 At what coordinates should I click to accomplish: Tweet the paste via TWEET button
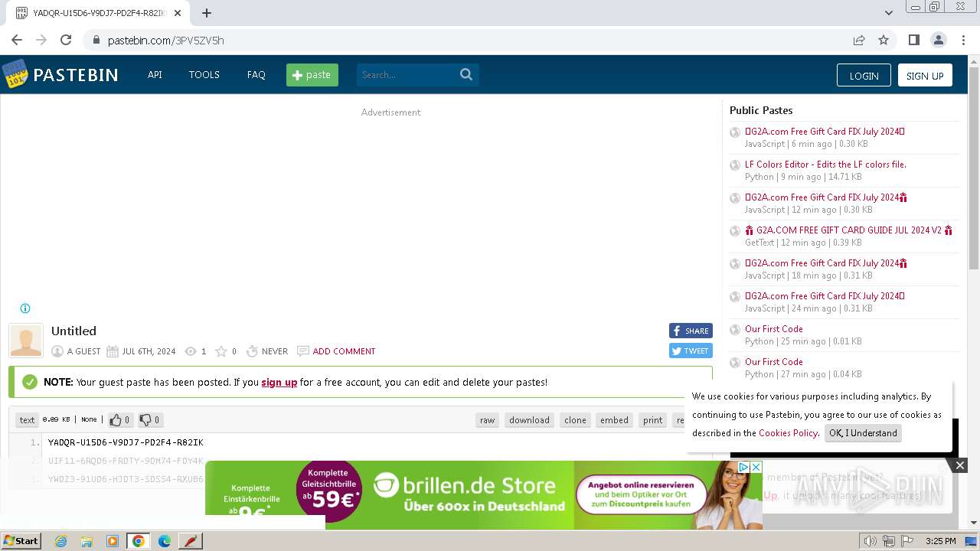(x=691, y=350)
